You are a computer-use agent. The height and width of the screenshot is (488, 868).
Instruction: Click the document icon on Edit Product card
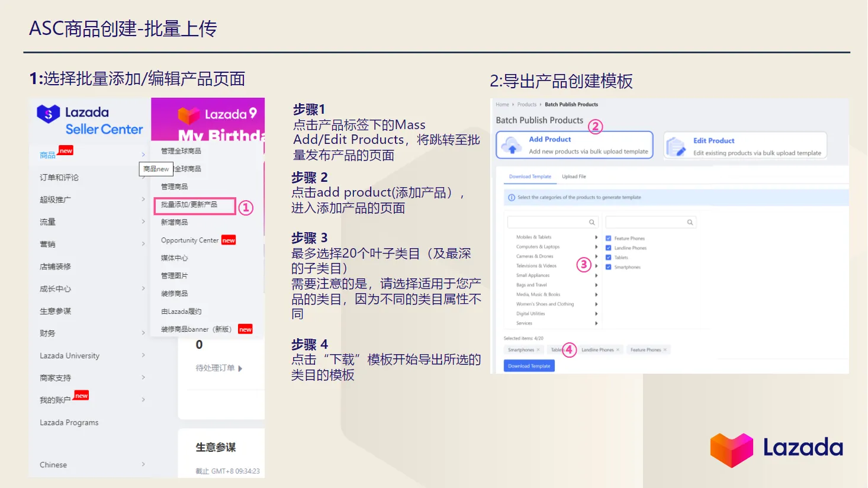coord(675,146)
